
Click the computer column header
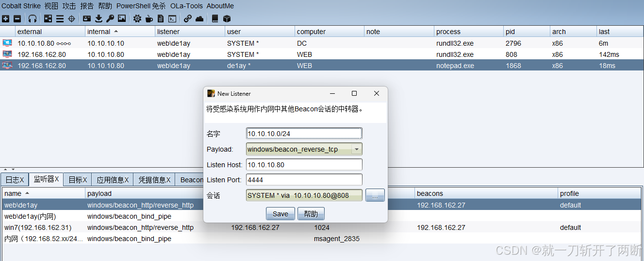(330, 32)
